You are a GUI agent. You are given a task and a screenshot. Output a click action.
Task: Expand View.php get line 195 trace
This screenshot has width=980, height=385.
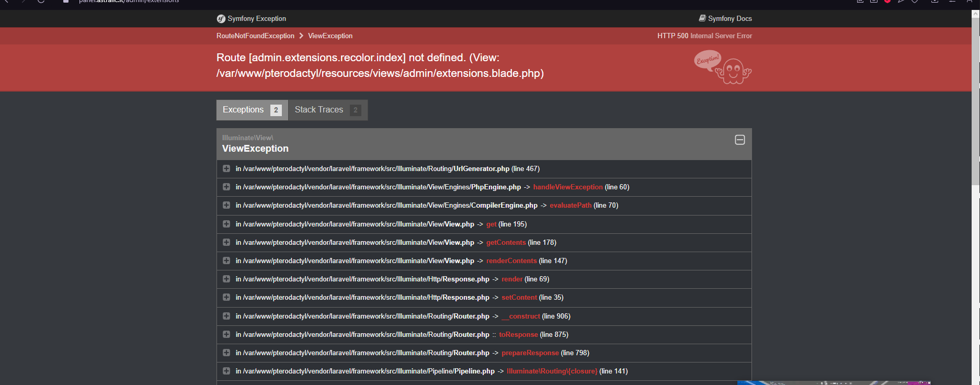click(226, 224)
